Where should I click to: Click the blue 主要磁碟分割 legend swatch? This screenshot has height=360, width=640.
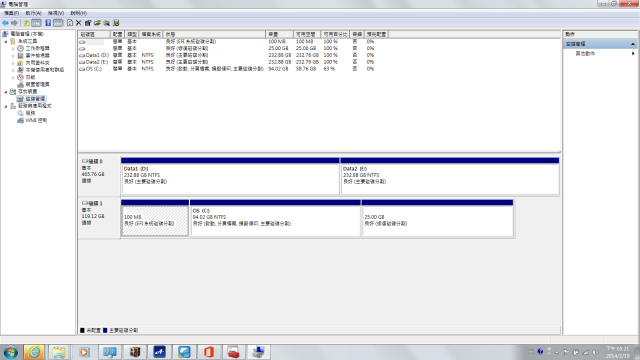[x=105, y=330]
